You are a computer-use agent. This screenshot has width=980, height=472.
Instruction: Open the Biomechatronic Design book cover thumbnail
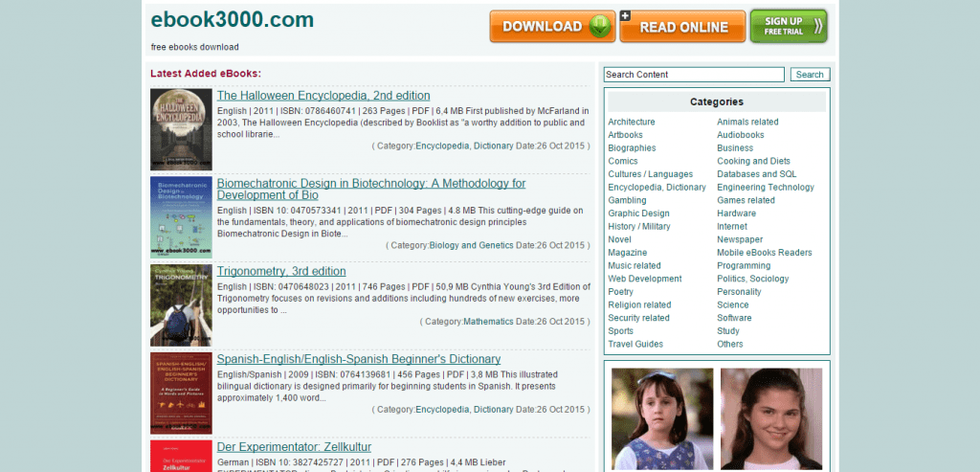pos(181,217)
